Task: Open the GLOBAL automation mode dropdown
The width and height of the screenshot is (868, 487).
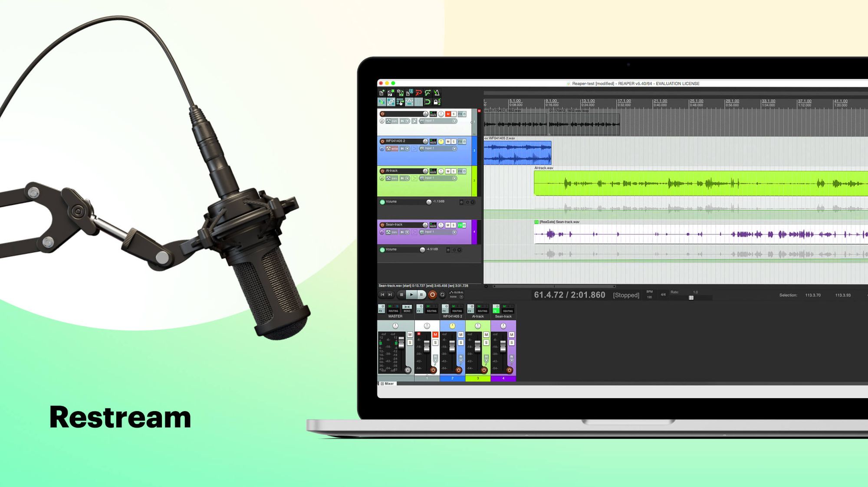Action: pyautogui.click(x=461, y=297)
